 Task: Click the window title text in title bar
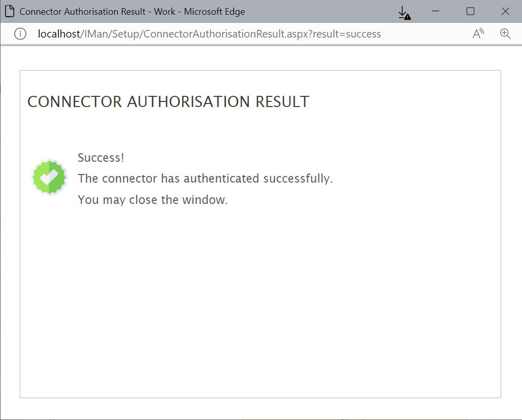coord(132,12)
